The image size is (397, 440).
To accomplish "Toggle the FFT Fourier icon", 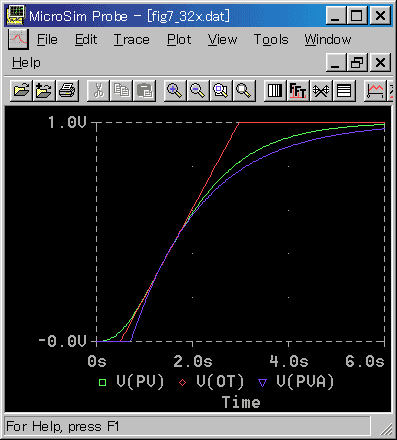I will point(298,90).
